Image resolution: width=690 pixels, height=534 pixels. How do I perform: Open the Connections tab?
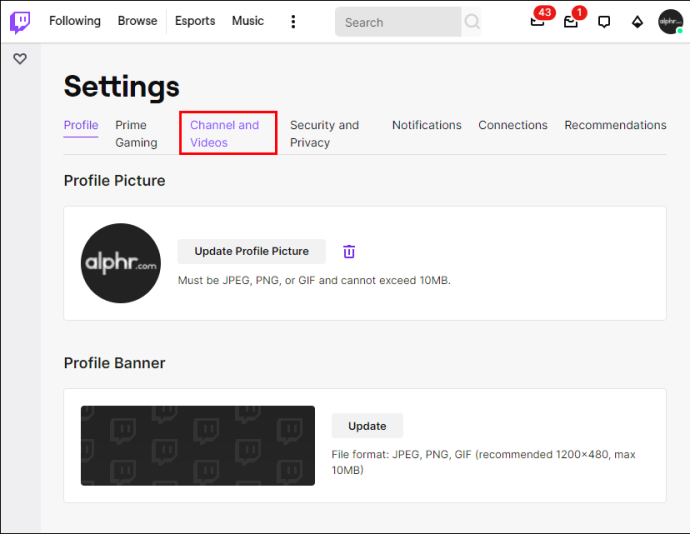pyautogui.click(x=513, y=125)
